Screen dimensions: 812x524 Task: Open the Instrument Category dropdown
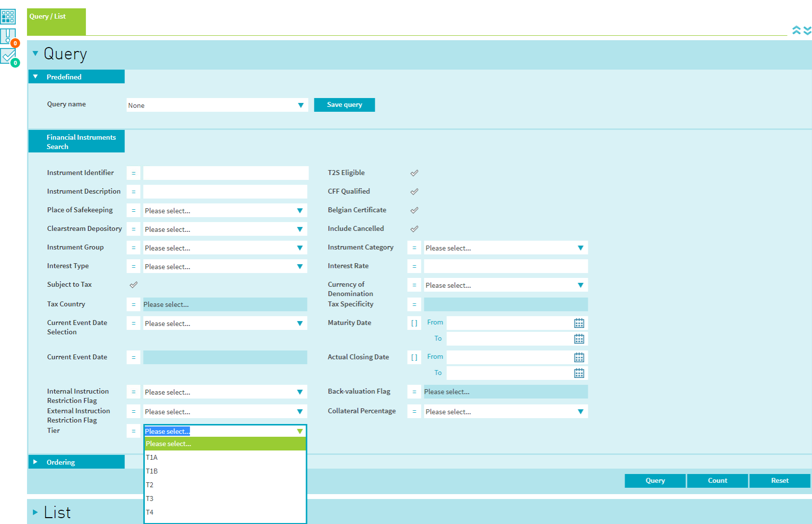tap(505, 248)
